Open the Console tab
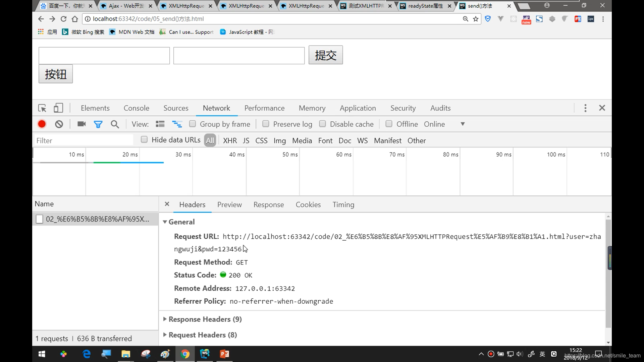 [137, 108]
